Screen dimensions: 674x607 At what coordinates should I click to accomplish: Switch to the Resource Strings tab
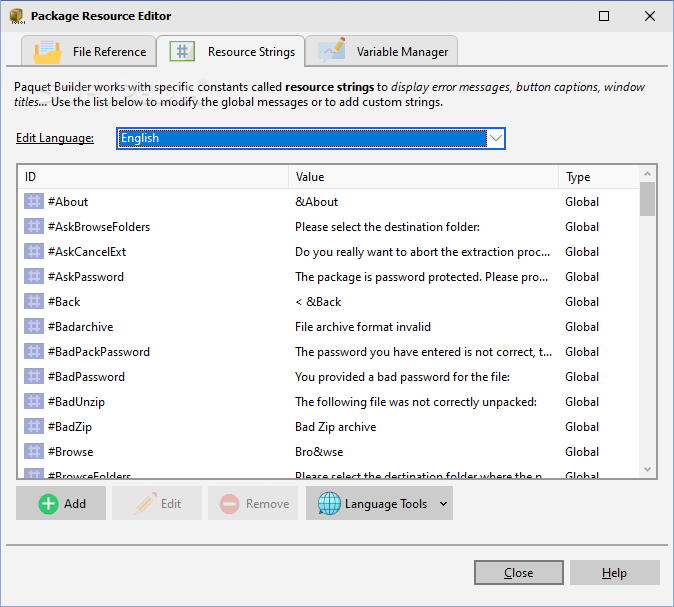pos(231,51)
